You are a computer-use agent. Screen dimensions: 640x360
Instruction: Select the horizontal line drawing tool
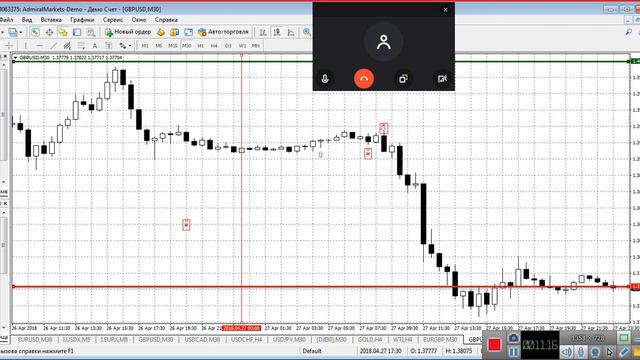[x=40, y=46]
